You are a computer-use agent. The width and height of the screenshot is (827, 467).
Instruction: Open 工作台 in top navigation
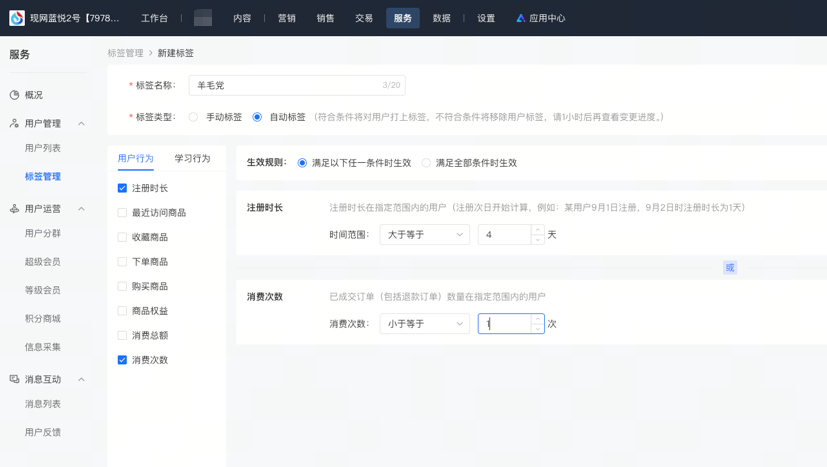click(x=155, y=18)
